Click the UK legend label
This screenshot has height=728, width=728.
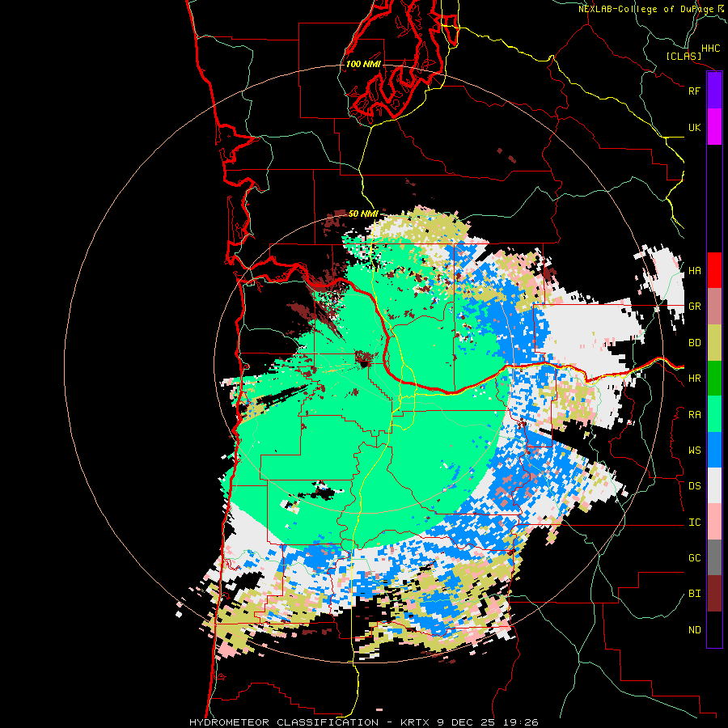[694, 127]
